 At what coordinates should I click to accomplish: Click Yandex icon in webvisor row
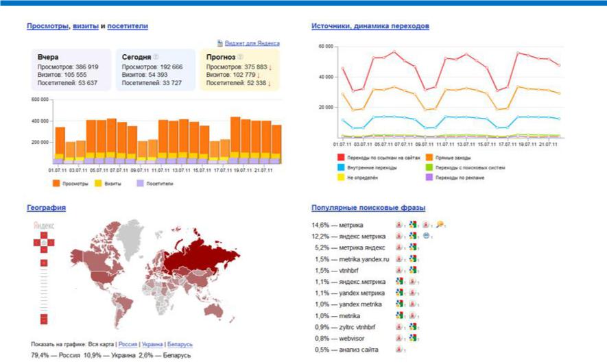[x=399, y=338]
